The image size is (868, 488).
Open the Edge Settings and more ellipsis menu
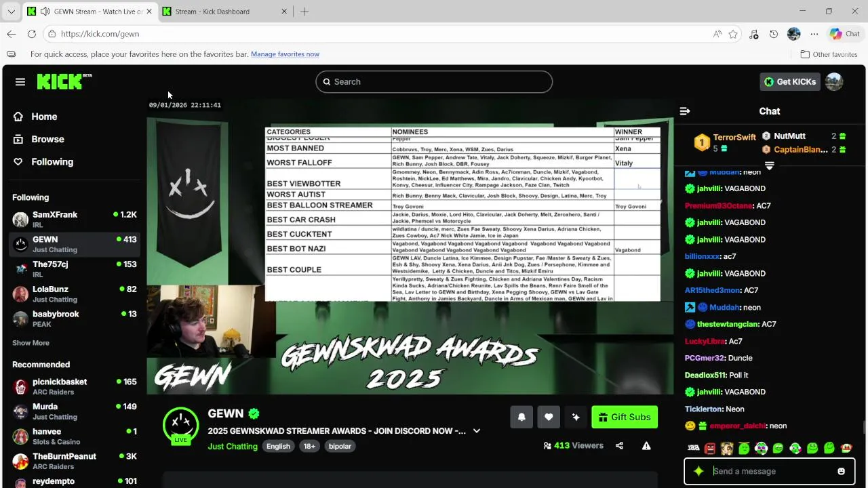point(814,34)
